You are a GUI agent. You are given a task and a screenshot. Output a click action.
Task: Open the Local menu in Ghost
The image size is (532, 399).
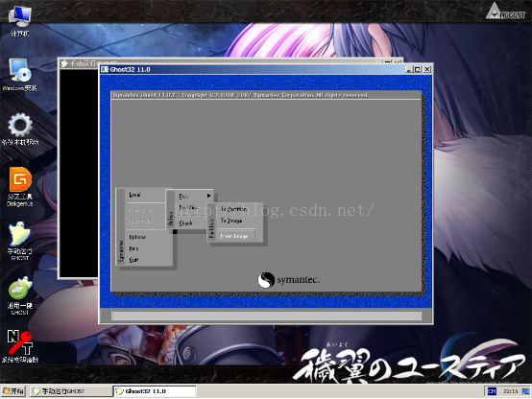pos(134,195)
